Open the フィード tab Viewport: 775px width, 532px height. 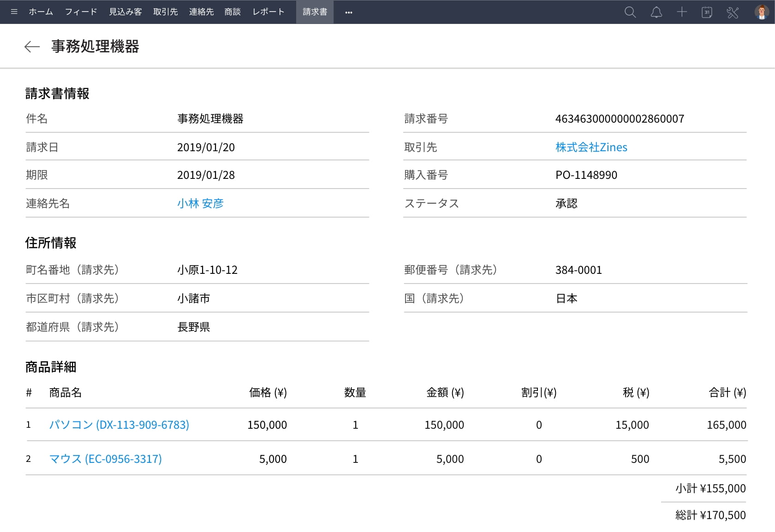pyautogui.click(x=81, y=12)
